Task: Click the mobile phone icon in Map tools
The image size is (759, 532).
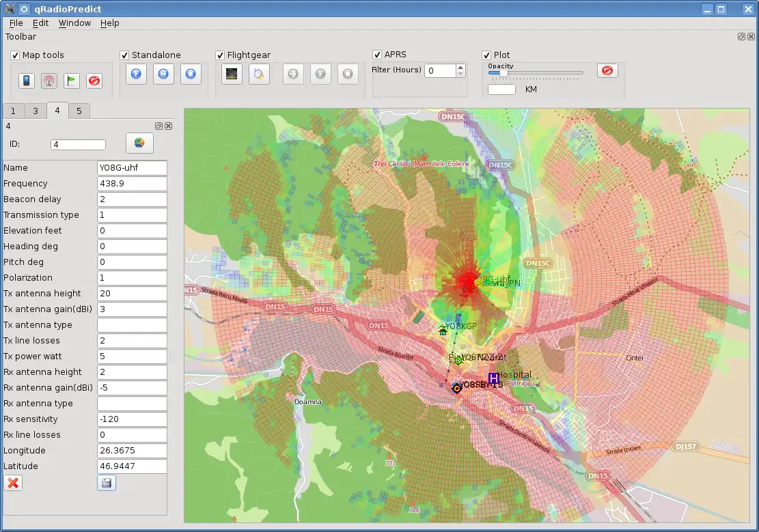Action: pyautogui.click(x=26, y=81)
